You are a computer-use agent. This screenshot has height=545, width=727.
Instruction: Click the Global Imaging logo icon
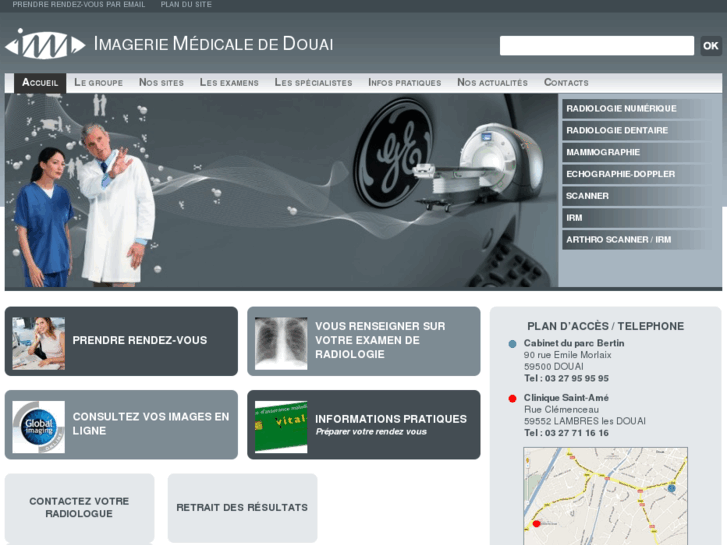(x=38, y=427)
